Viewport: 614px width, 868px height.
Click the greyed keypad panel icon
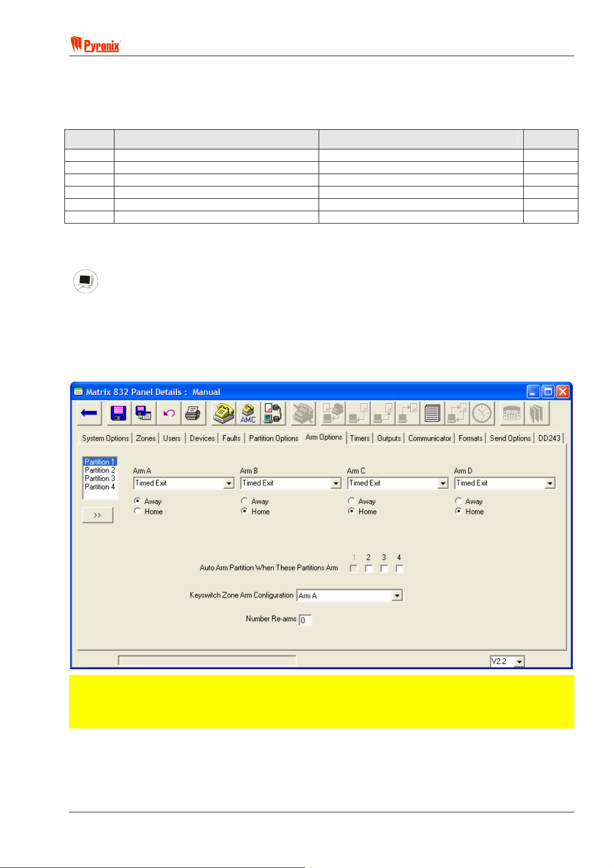pyautogui.click(x=511, y=413)
